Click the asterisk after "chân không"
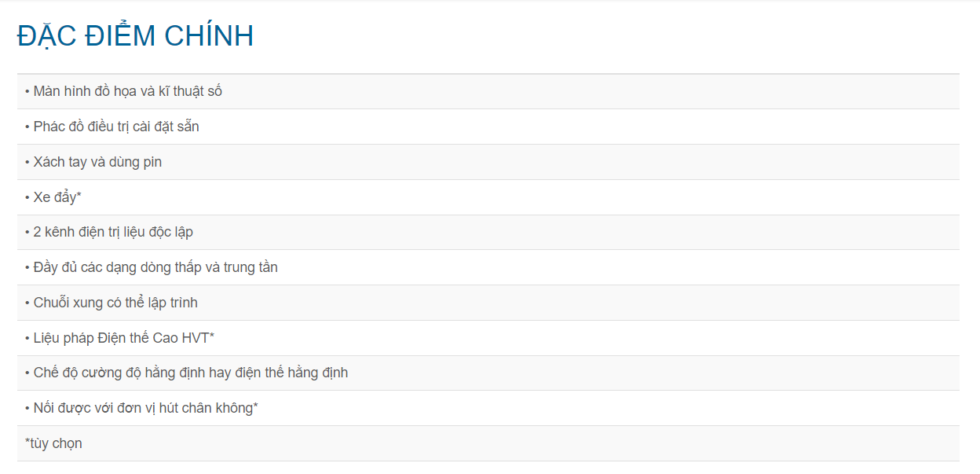 click(x=256, y=406)
